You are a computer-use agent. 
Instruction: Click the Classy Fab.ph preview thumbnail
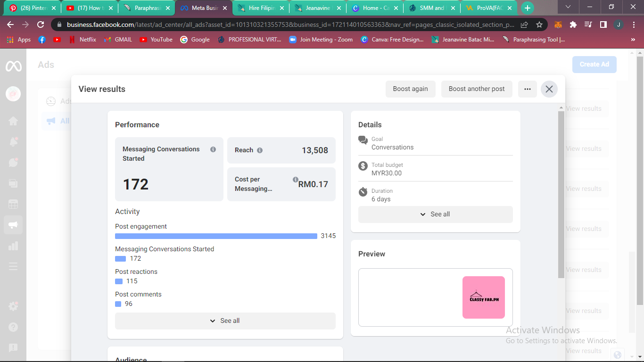click(x=484, y=297)
